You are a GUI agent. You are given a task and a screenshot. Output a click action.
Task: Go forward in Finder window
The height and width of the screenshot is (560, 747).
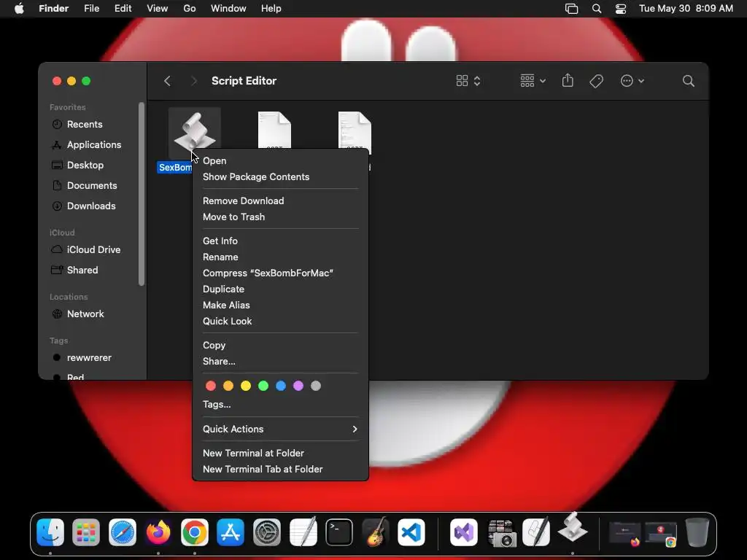pyautogui.click(x=193, y=81)
